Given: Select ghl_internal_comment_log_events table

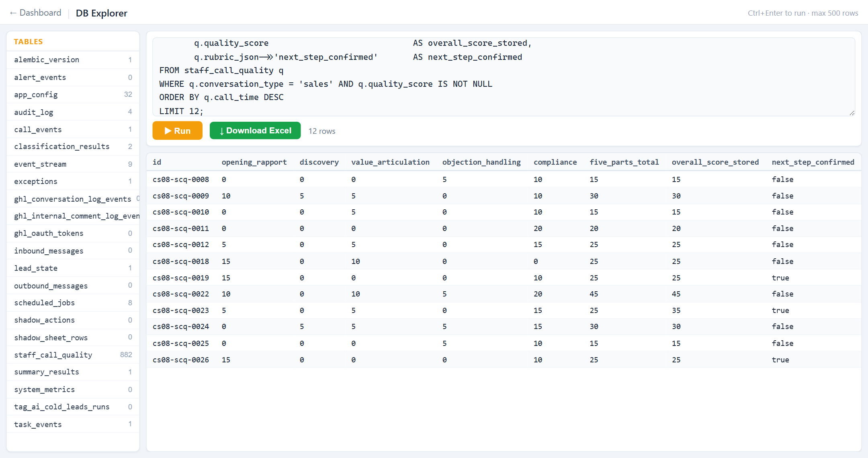Looking at the screenshot, I should tap(73, 216).
